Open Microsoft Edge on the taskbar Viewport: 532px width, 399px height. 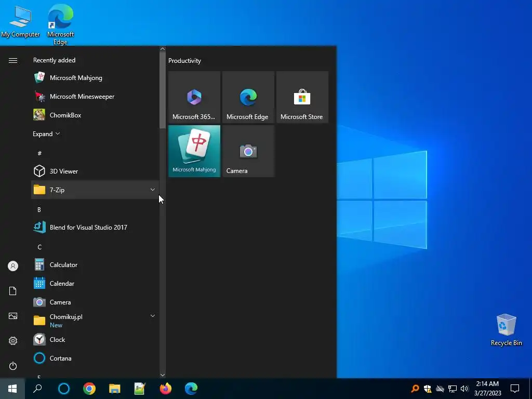191,389
